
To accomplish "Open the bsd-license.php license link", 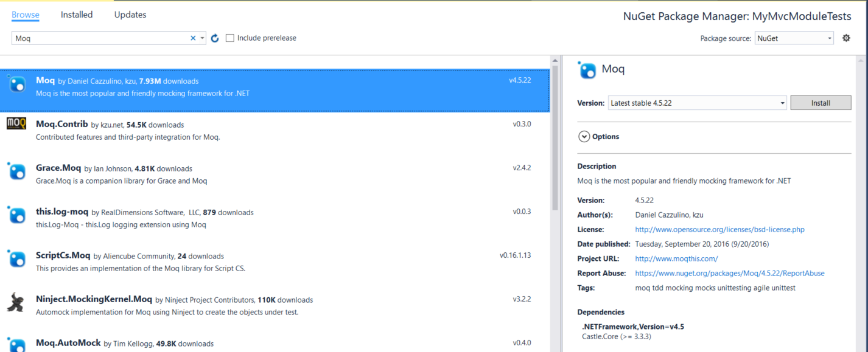I will pos(719,230).
